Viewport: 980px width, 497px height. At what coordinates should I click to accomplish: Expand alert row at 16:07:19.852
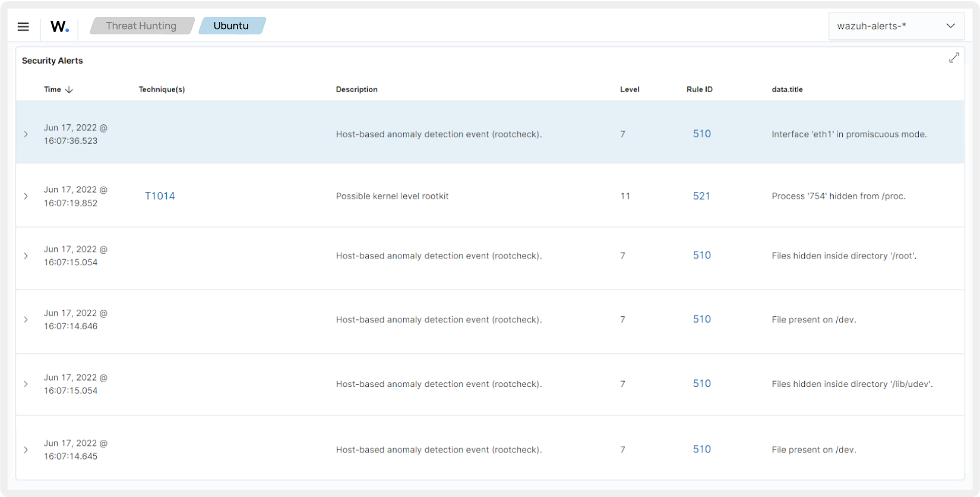[x=26, y=196]
